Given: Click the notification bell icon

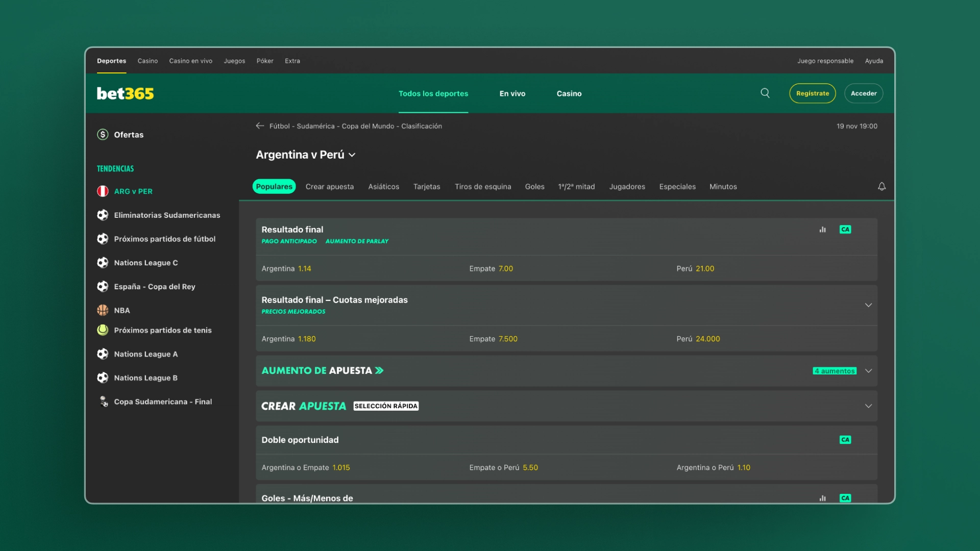Looking at the screenshot, I should (881, 187).
